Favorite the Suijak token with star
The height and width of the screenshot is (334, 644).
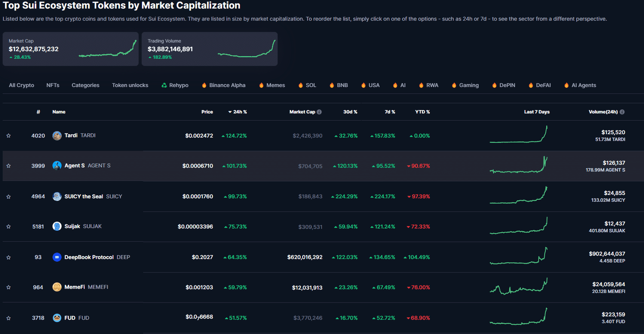pyautogui.click(x=8, y=227)
